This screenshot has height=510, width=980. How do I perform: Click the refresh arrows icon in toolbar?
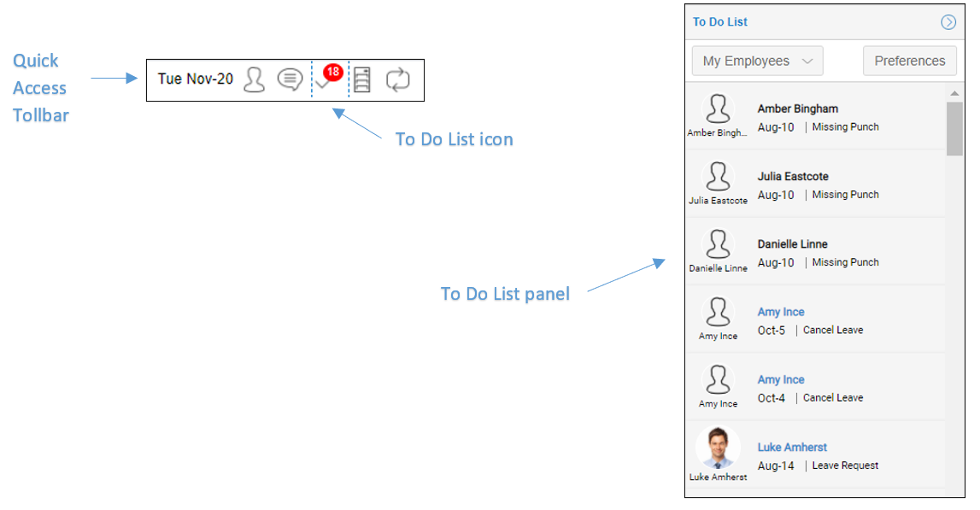[397, 79]
